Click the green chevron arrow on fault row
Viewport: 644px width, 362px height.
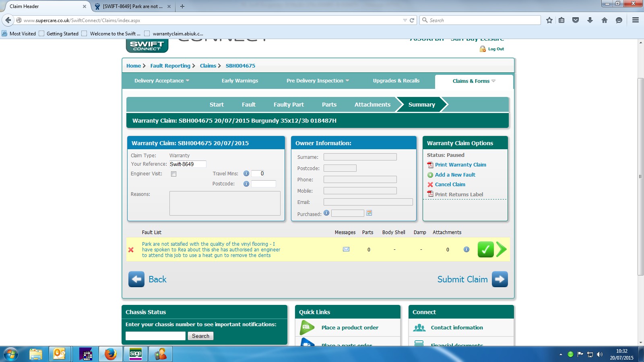pyautogui.click(x=501, y=249)
